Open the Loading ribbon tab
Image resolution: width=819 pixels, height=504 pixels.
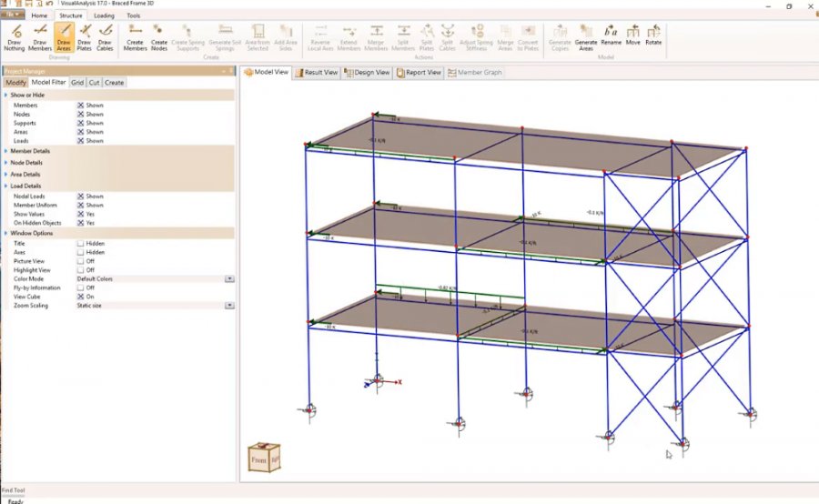(104, 15)
